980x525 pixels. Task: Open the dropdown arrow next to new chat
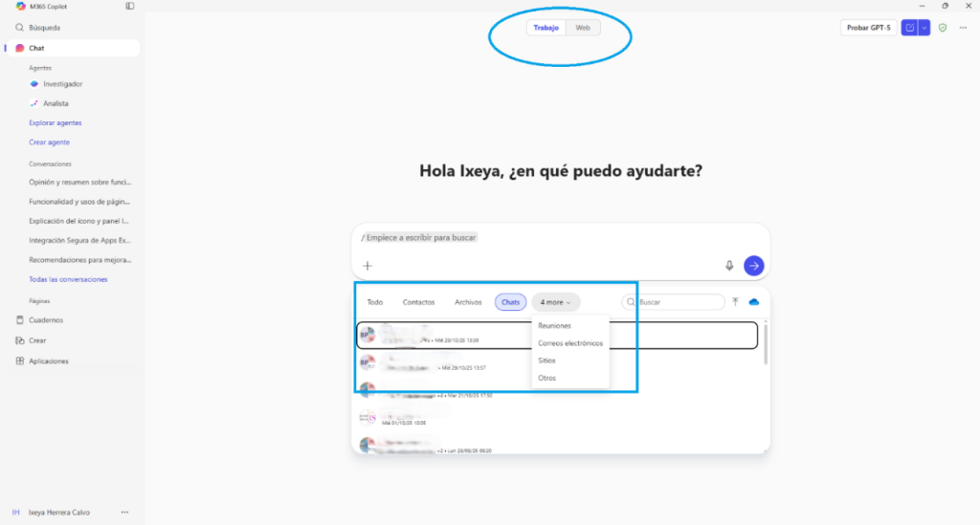(924, 28)
